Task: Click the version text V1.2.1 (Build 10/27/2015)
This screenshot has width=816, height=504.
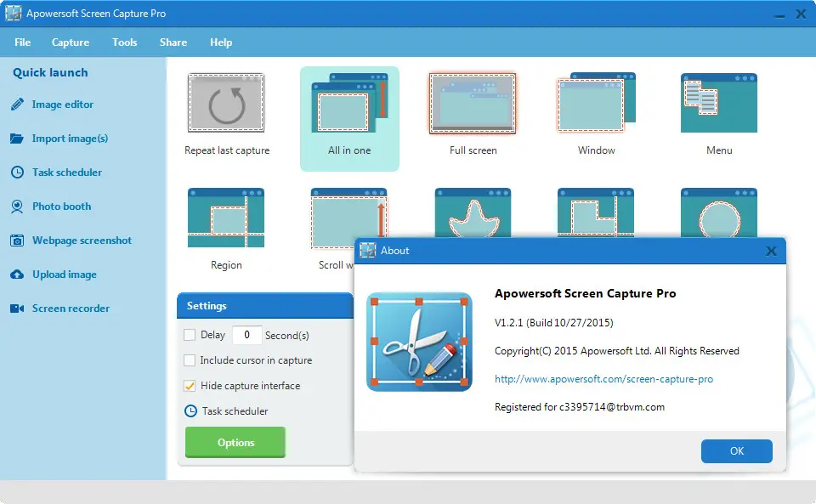Action: 553,323
